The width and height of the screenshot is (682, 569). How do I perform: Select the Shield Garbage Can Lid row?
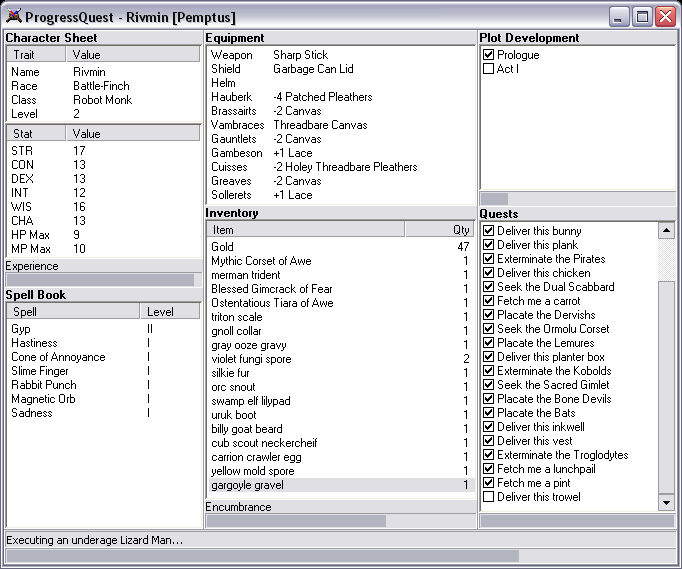point(341,69)
